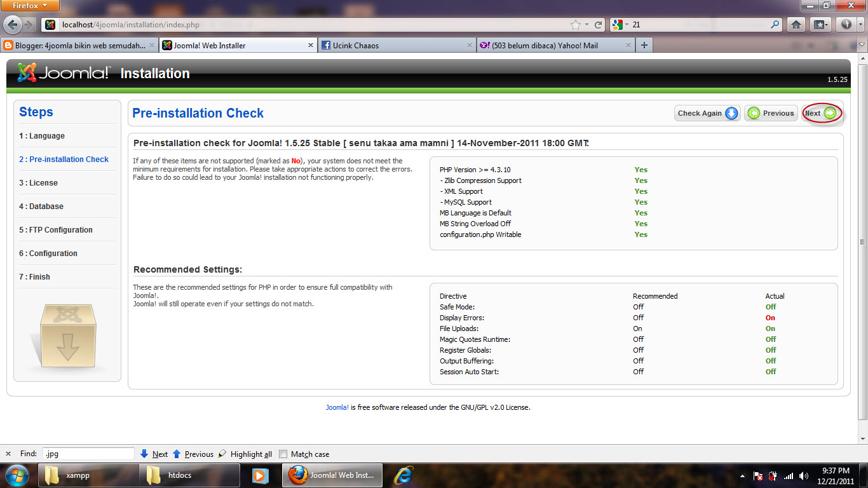Close the Ucink Chaaos tab
The height and width of the screenshot is (488, 868).
(x=470, y=45)
